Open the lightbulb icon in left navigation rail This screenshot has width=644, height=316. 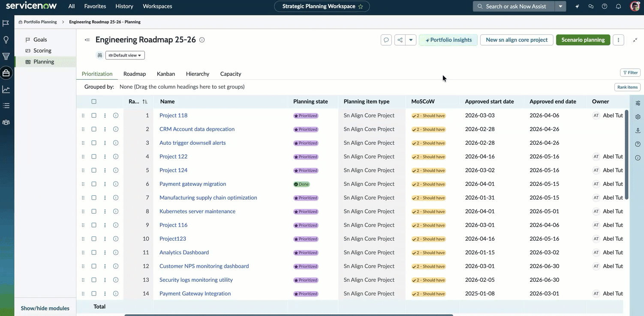click(6, 40)
